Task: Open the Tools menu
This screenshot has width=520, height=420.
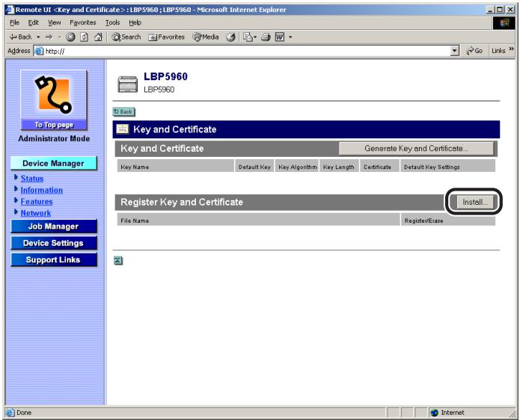Action: (x=112, y=22)
